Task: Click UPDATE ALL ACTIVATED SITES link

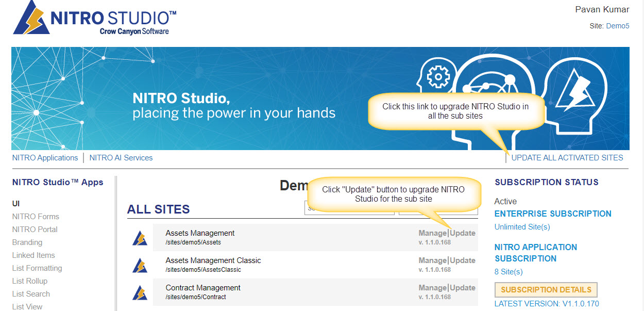Action: pyautogui.click(x=567, y=158)
